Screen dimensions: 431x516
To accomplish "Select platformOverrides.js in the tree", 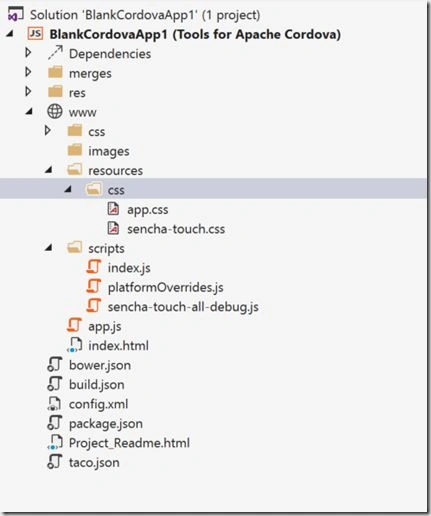I will click(166, 287).
